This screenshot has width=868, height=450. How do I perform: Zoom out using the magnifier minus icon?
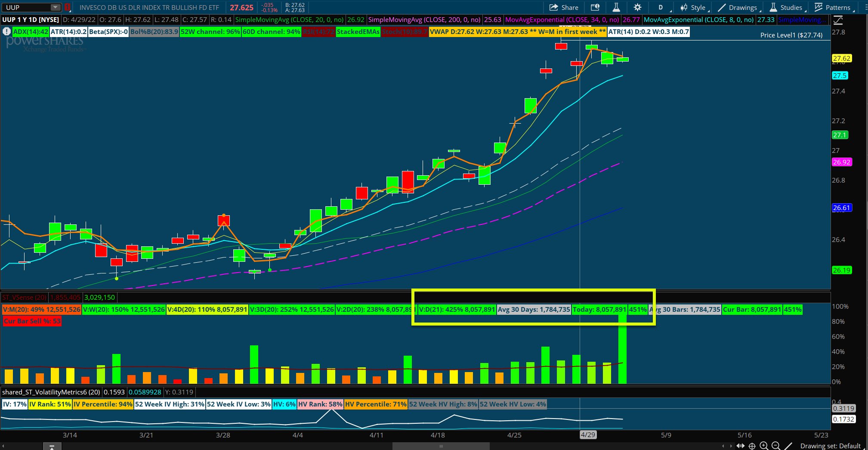[x=776, y=446]
